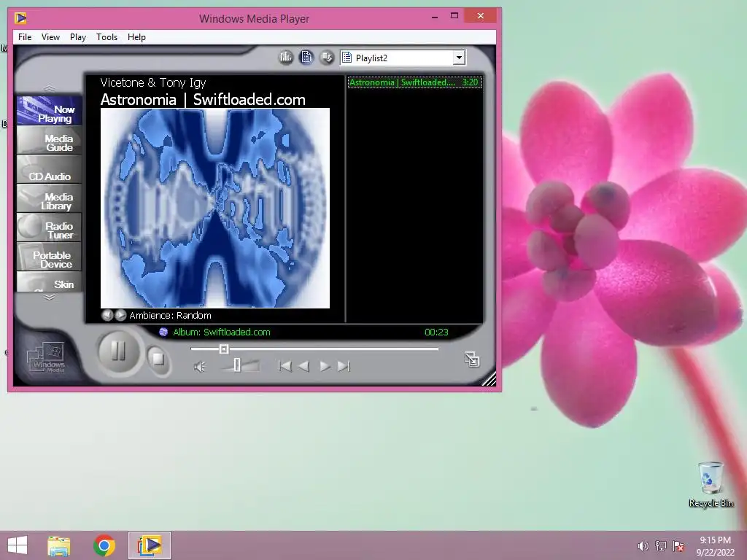Click the elapsed time 00:23
This screenshot has height=560, width=747.
click(436, 332)
